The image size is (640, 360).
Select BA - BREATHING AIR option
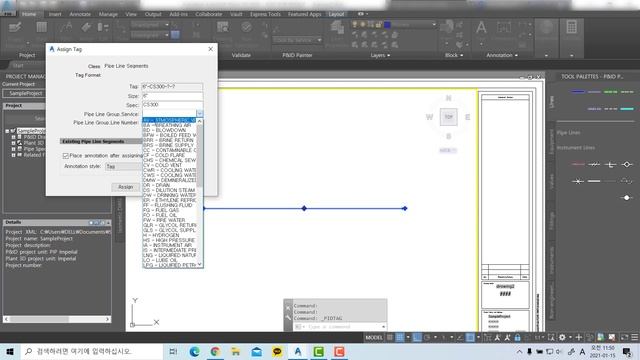click(169, 125)
